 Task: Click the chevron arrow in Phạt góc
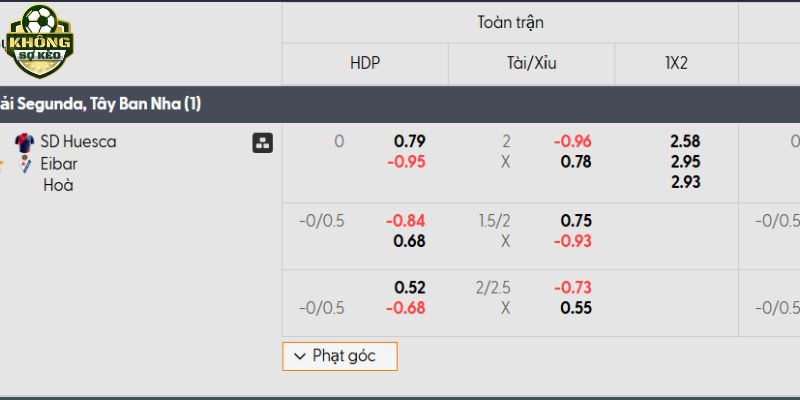pyautogui.click(x=301, y=356)
